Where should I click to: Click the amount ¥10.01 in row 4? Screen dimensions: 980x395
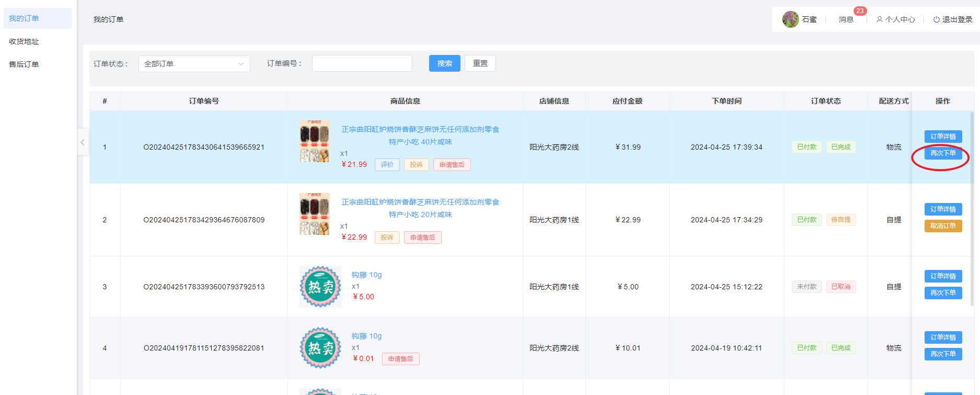coord(628,348)
